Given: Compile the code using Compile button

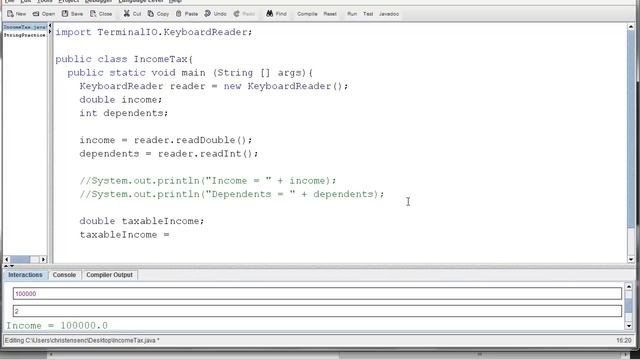Looking at the screenshot, I should pos(307,14).
